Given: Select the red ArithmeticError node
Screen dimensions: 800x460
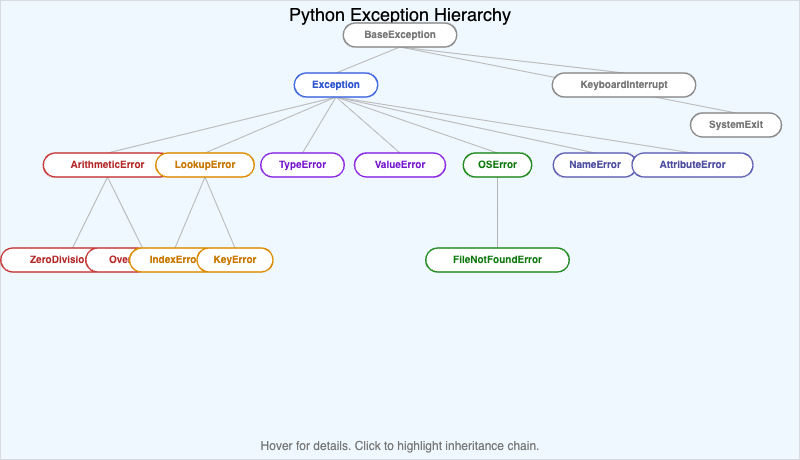Looking at the screenshot, I should (98, 165).
